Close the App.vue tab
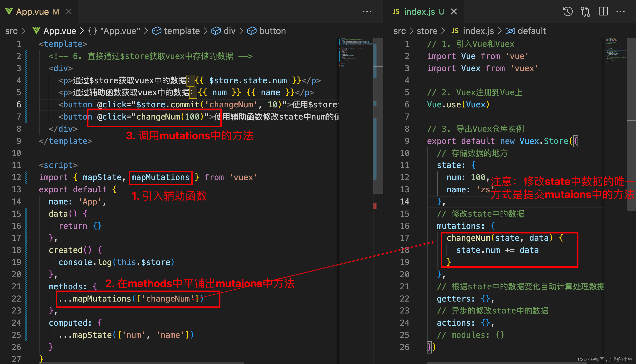636x364 pixels. 69,11
